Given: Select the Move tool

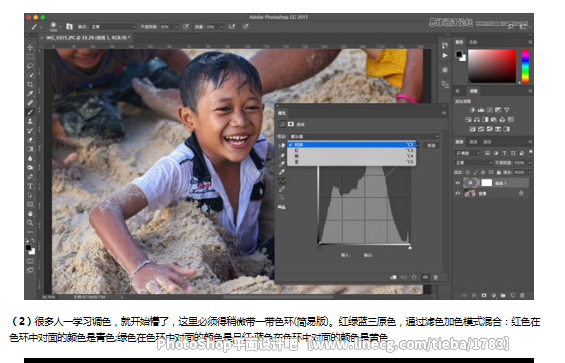Looking at the screenshot, I should [x=30, y=48].
